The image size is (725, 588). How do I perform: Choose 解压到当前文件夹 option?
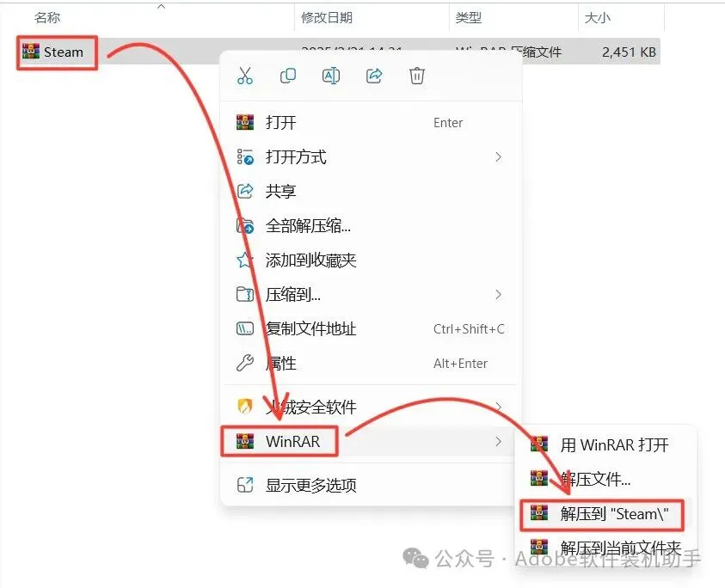(605, 548)
